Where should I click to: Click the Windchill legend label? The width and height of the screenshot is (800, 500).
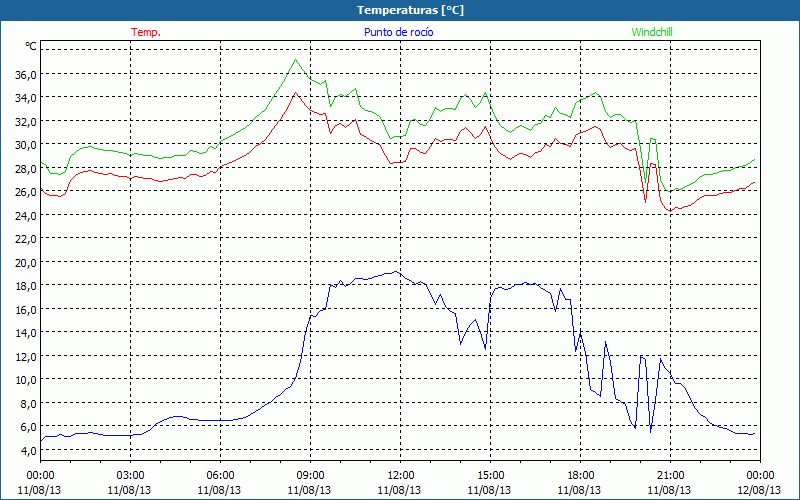point(652,32)
